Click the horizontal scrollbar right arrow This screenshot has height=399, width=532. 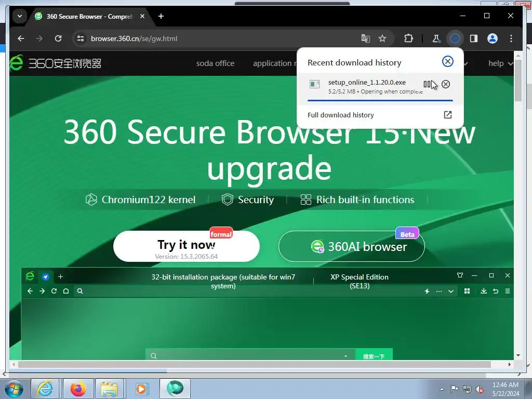pos(510,364)
